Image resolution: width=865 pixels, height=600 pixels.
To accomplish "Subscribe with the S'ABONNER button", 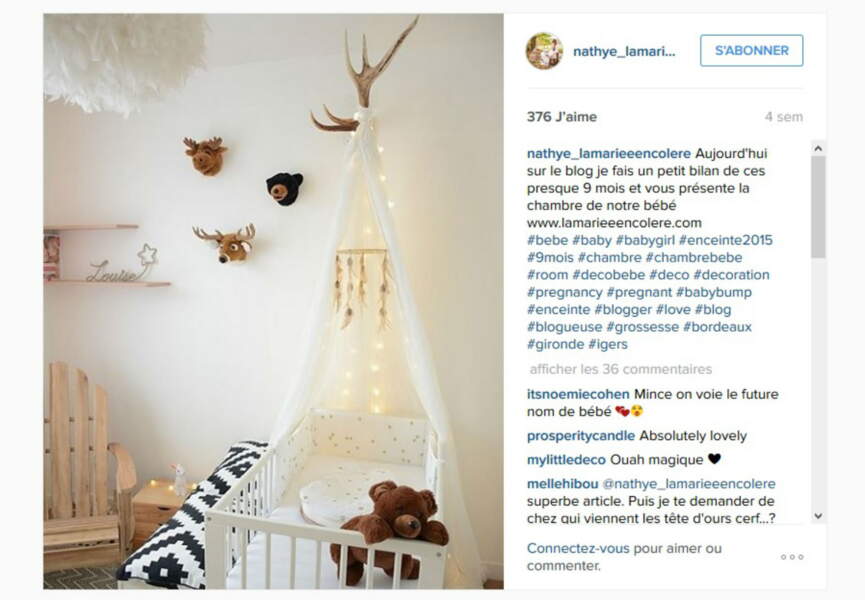I will (751, 51).
